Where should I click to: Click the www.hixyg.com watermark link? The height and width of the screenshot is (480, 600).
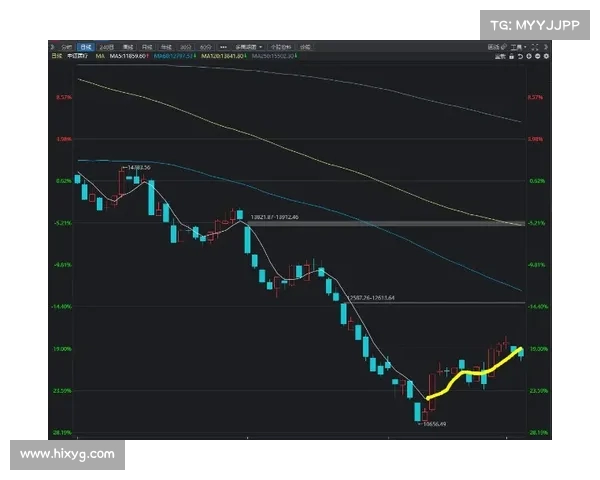[x=68, y=454]
